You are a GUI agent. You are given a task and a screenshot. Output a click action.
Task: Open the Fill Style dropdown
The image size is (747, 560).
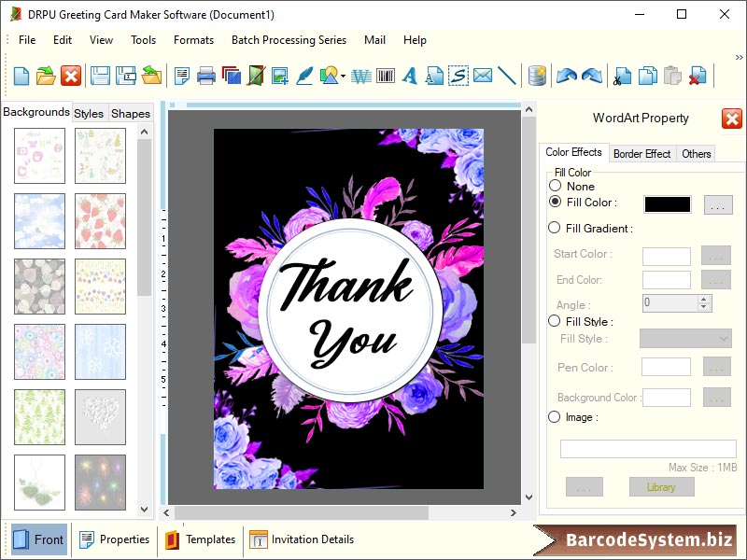[684, 339]
